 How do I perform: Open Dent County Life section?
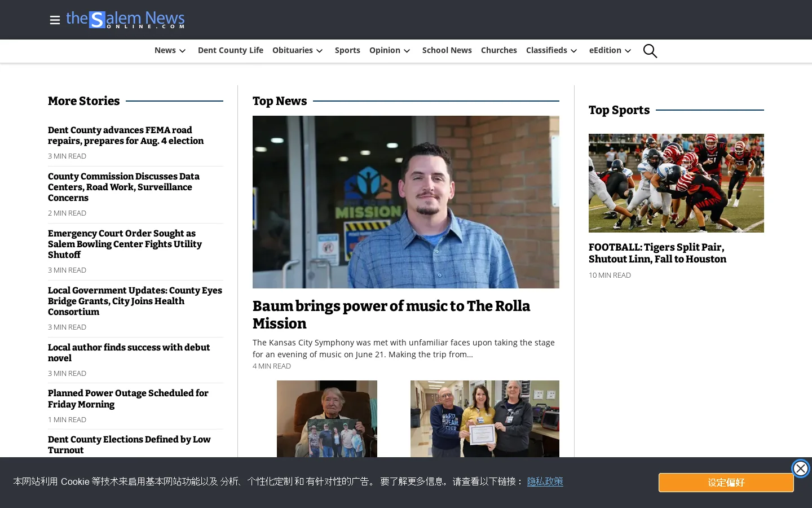(231, 50)
